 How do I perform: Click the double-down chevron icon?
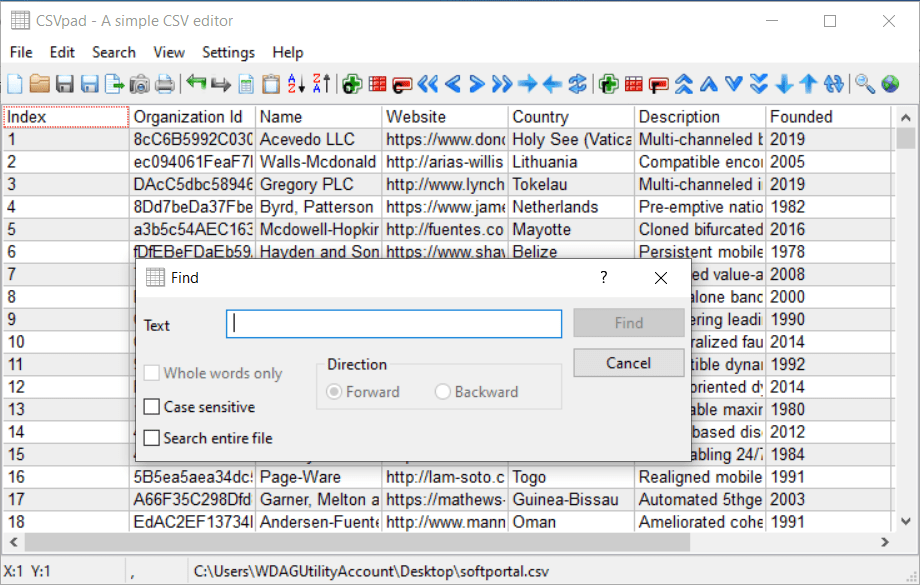coord(759,84)
